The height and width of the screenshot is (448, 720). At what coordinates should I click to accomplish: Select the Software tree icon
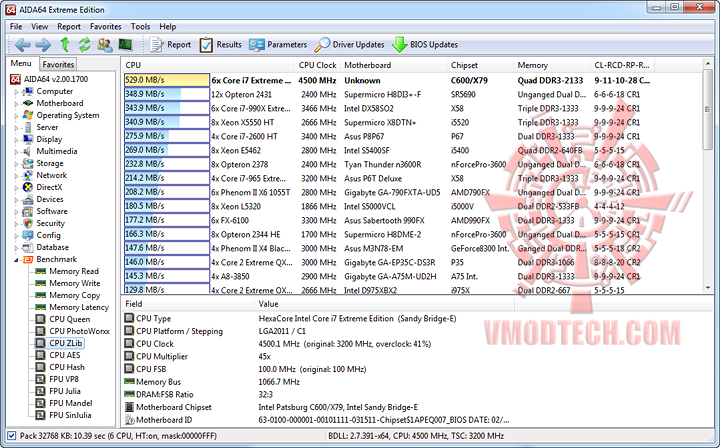coord(28,211)
